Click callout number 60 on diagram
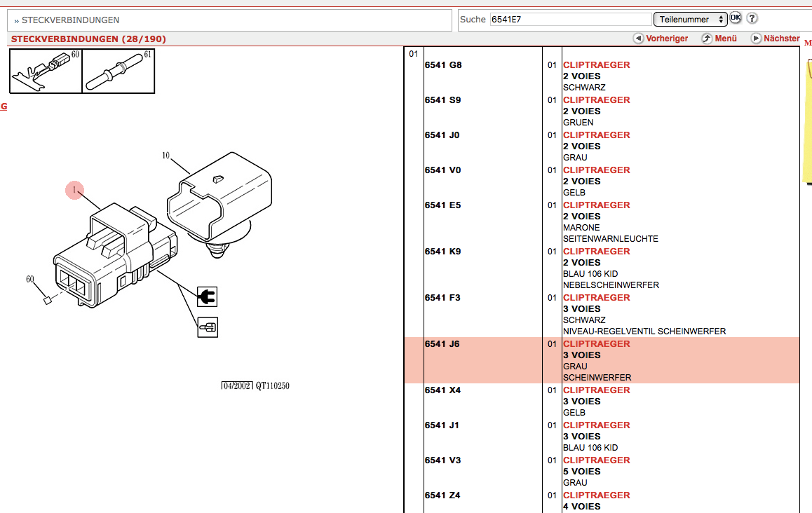 (30, 279)
